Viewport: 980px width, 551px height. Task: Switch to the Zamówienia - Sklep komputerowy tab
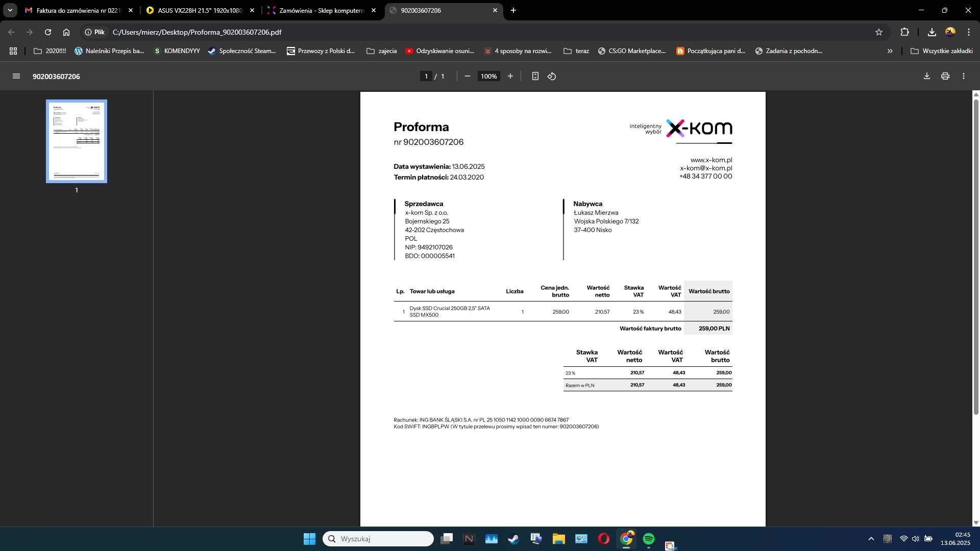tap(321, 10)
